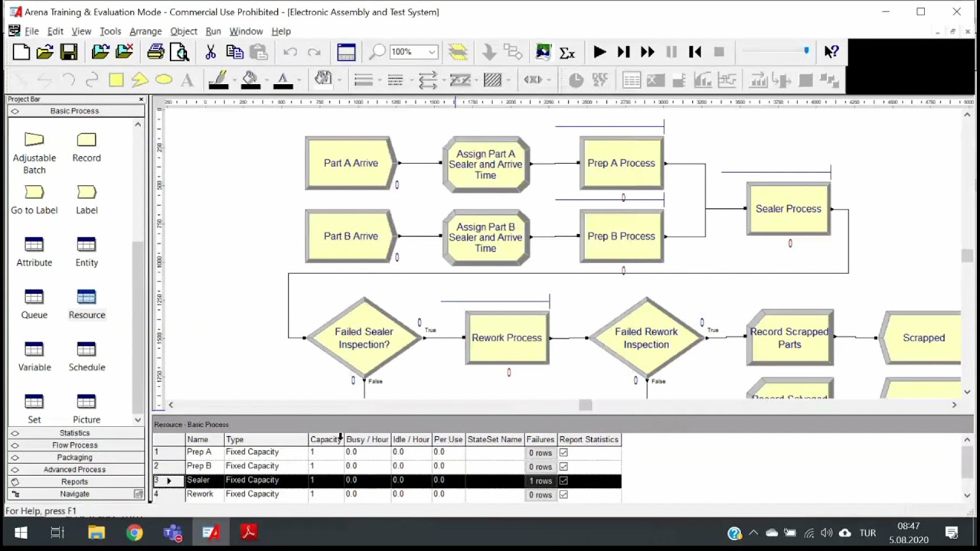
Task: Open Chrome from the taskbar
Action: [134, 533]
